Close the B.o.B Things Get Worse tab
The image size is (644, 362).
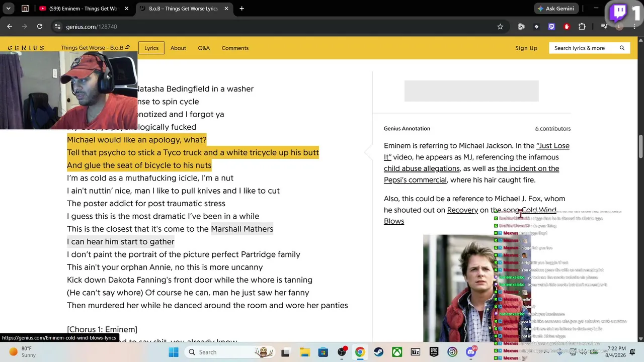click(x=226, y=9)
